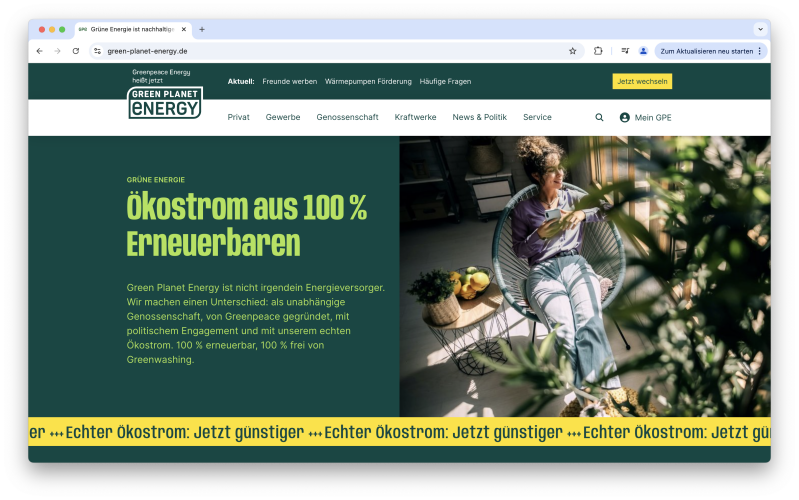Reload the page with the refresh icon
This screenshot has height=500, width=799.
coord(76,51)
